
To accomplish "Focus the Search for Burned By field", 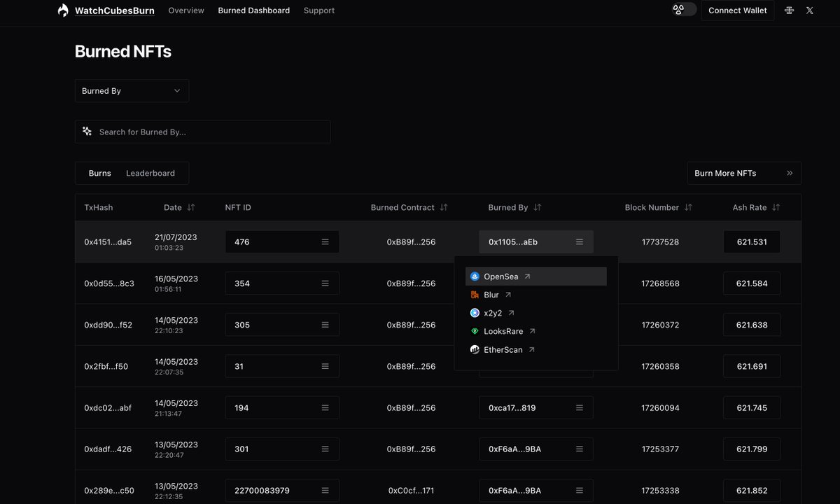I will point(202,132).
